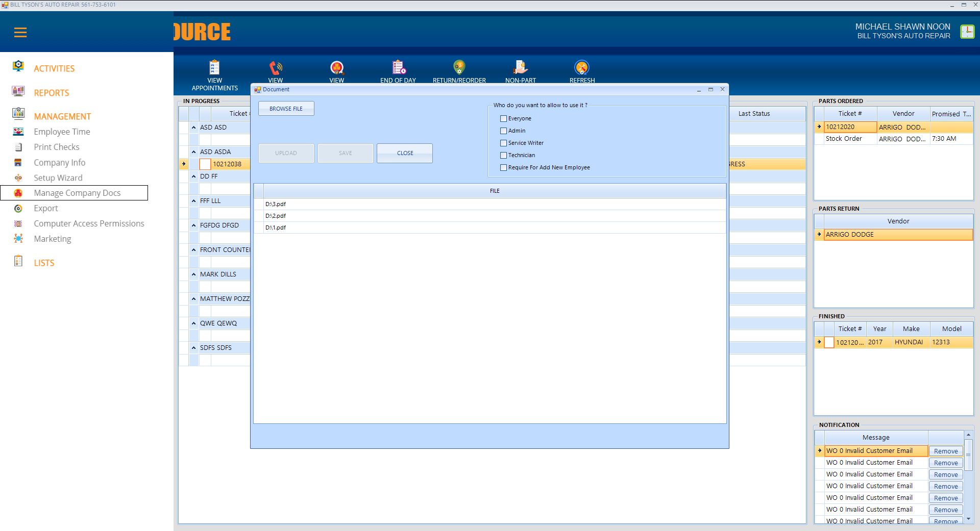Open the Reports menu section

(51, 93)
